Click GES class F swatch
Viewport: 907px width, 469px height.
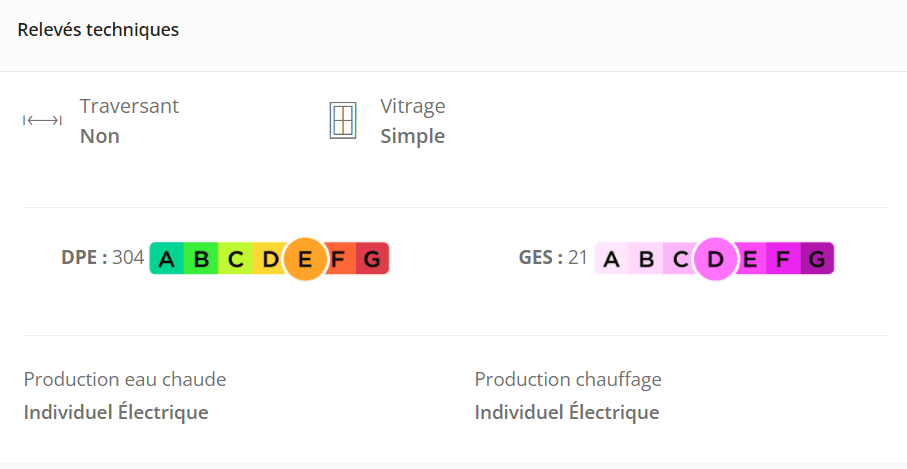[x=783, y=260]
